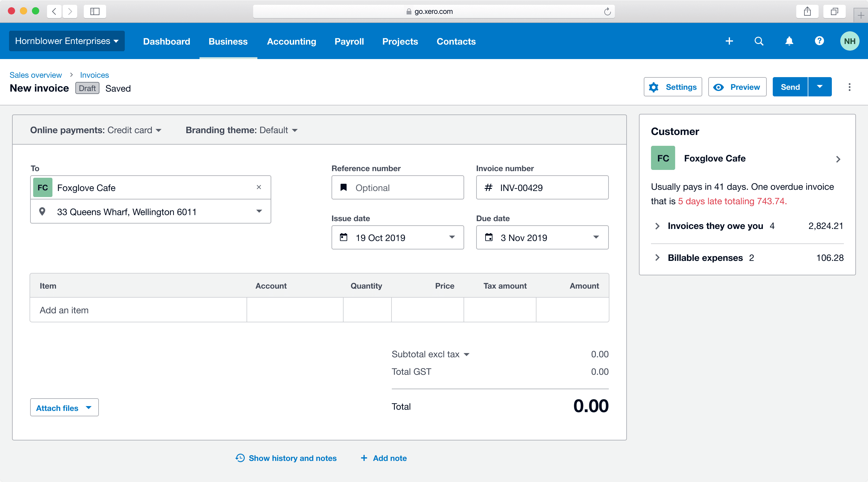Click the To field Foxglove Cafe
This screenshot has width=868, height=482.
[x=151, y=187]
